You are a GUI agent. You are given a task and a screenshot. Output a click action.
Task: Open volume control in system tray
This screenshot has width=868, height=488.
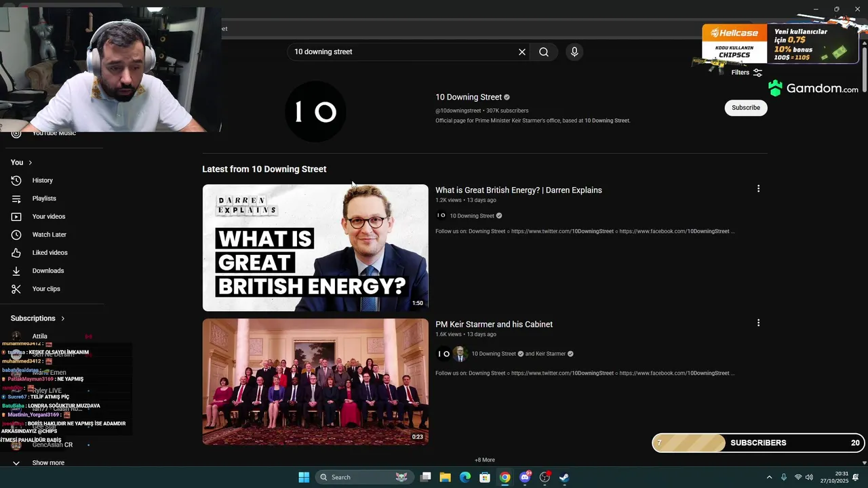coord(809,477)
